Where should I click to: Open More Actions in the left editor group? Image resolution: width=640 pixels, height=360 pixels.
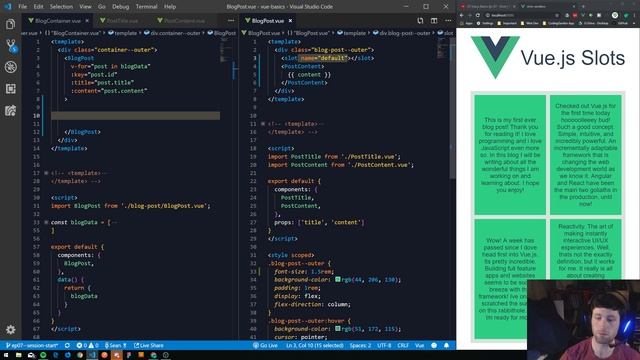pos(231,21)
